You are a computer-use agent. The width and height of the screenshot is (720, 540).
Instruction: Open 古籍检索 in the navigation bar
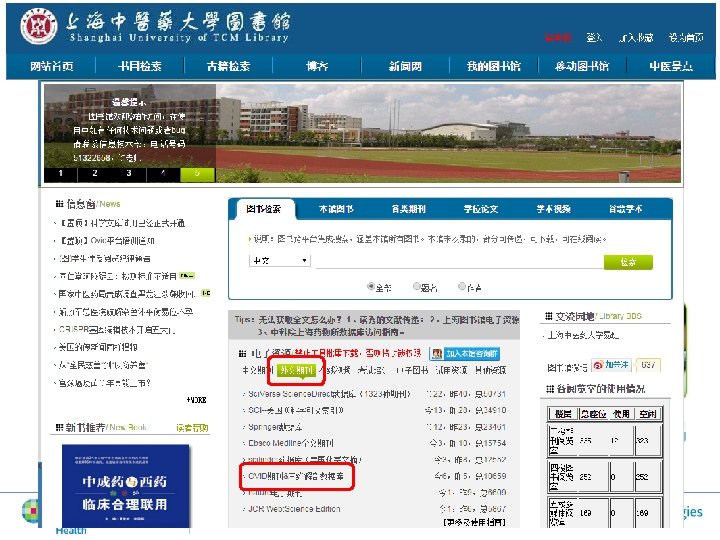click(228, 66)
